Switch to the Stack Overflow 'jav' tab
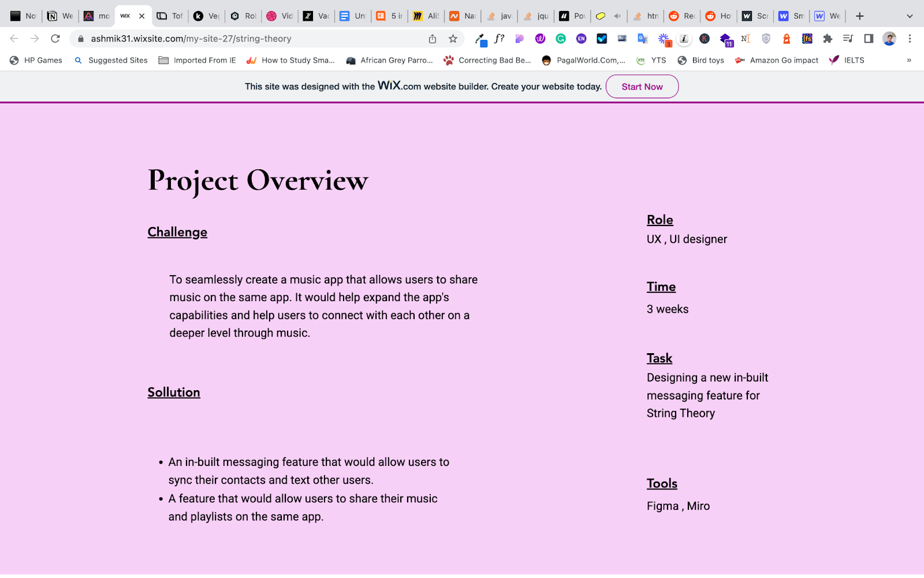The height and width of the screenshot is (578, 924). (x=499, y=16)
